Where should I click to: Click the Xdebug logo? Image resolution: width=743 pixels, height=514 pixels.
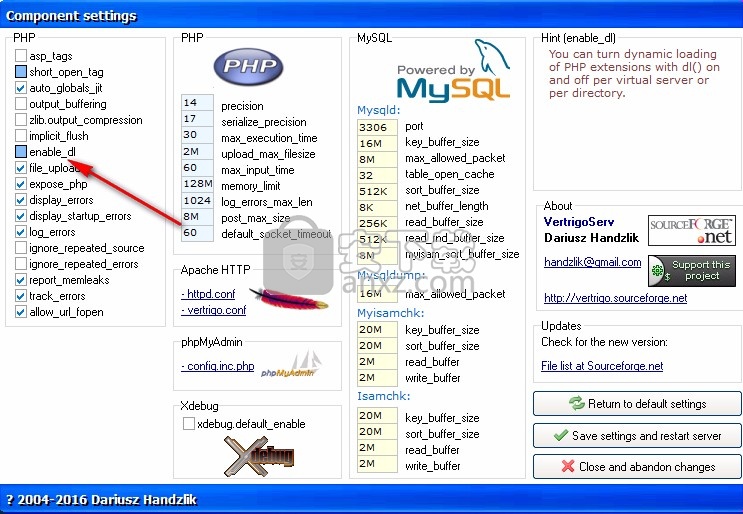tap(259, 456)
